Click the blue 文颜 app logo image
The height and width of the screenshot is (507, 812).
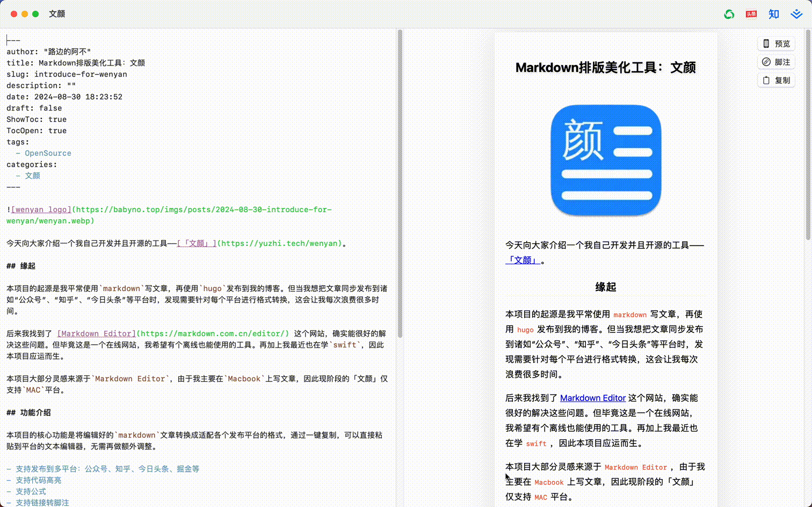coord(606,160)
